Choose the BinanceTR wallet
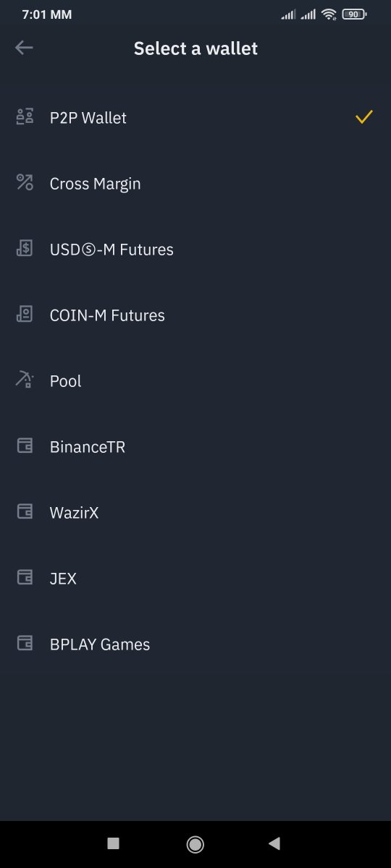 (x=195, y=447)
